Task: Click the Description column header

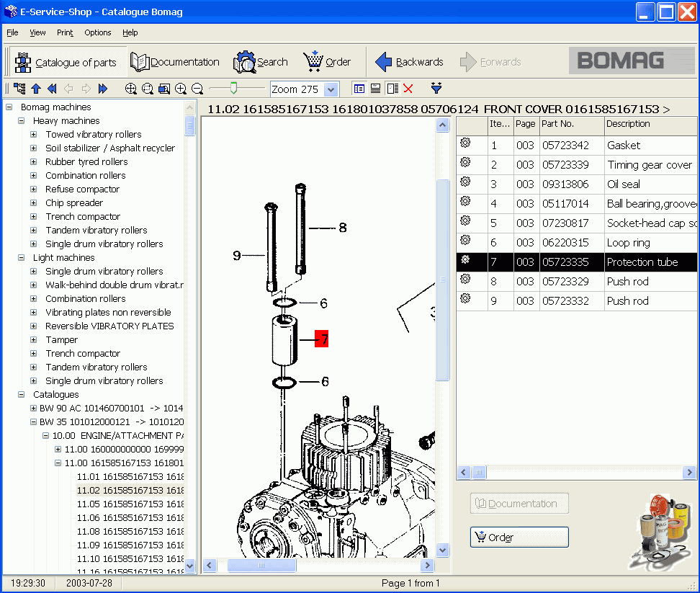Action: coord(650,124)
